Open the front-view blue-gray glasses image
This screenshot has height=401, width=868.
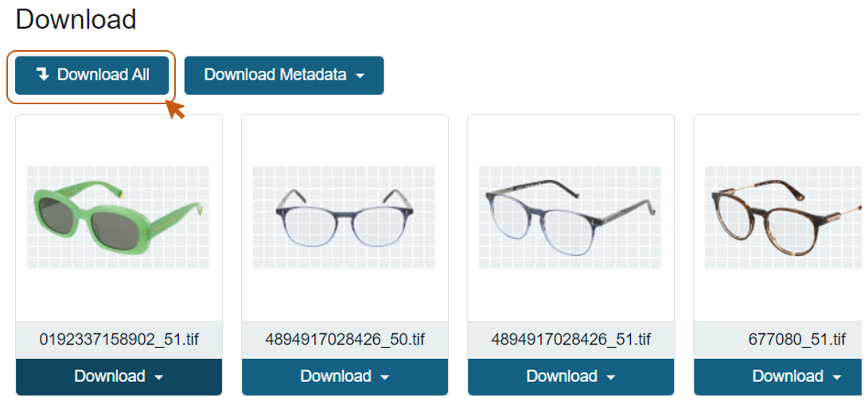[344, 216]
